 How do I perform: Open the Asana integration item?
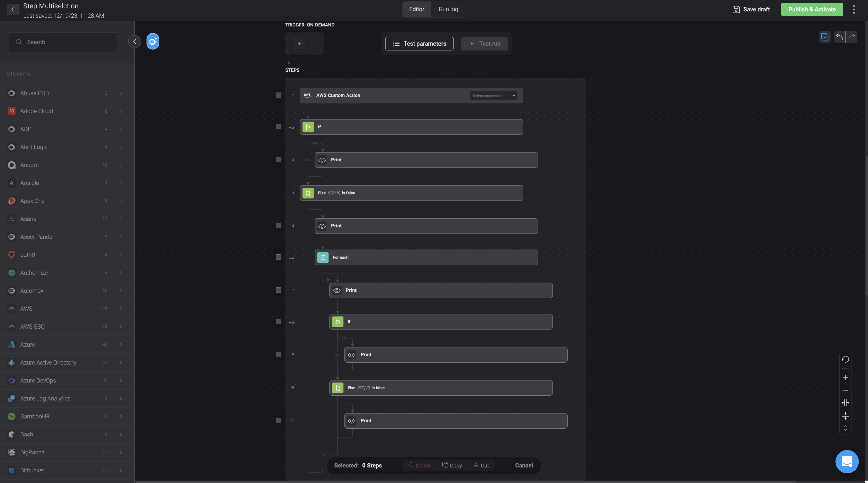click(x=65, y=219)
